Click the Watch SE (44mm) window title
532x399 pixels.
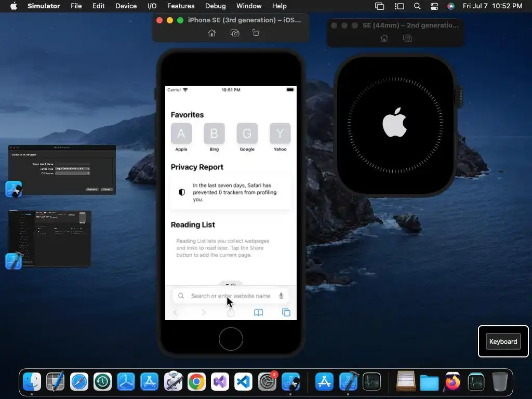pos(410,25)
